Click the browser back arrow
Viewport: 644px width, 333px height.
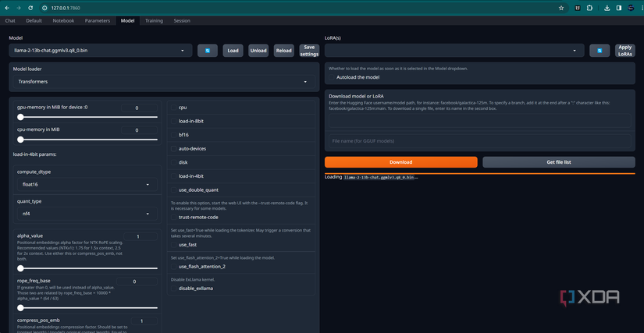click(7, 8)
